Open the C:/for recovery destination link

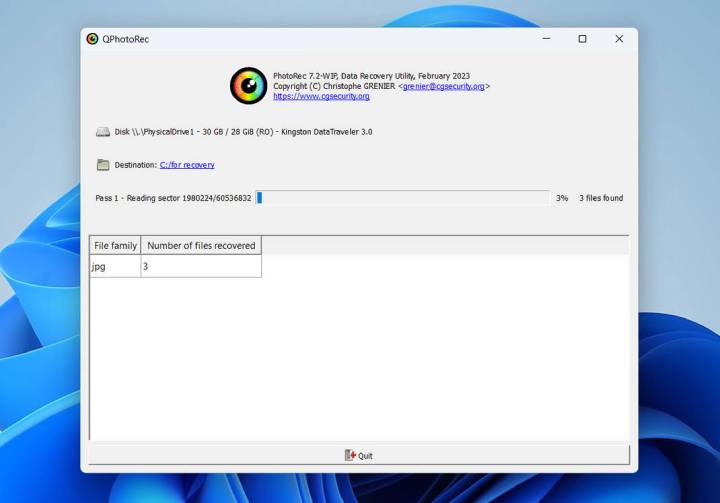coord(187,165)
